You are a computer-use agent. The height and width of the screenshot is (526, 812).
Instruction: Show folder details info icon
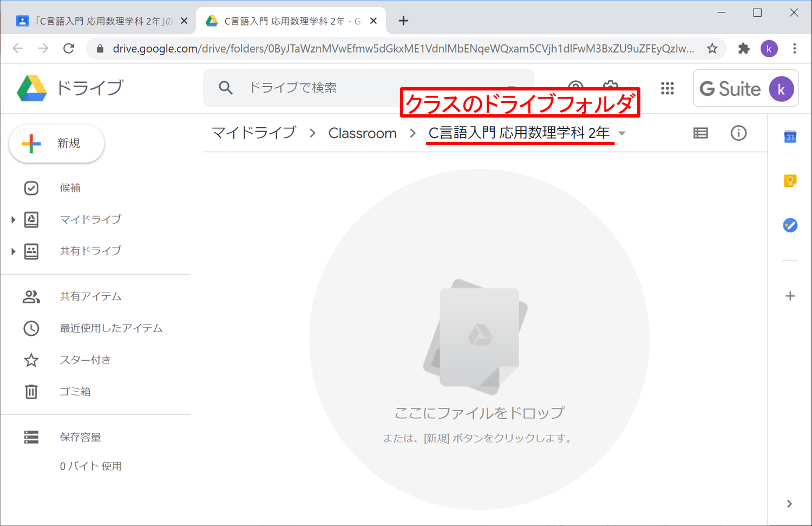point(738,133)
